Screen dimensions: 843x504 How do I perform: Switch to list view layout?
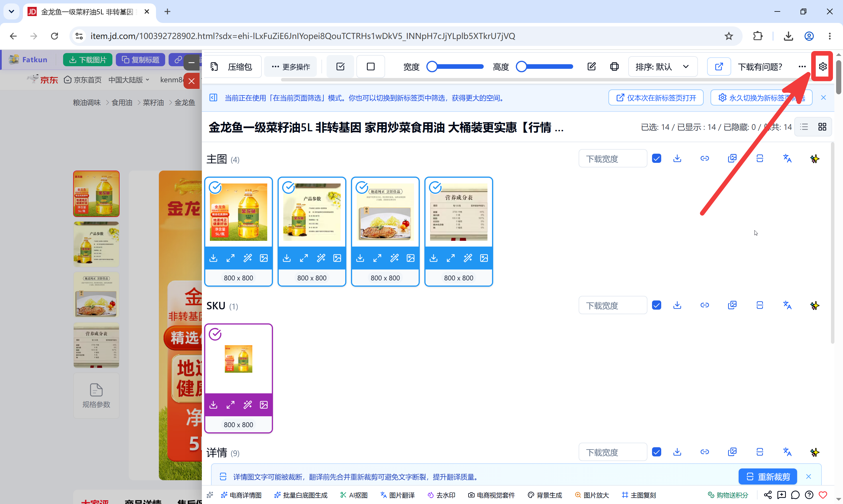[x=804, y=127]
